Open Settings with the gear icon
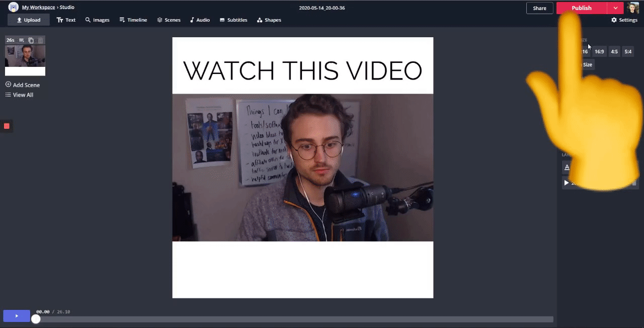 click(x=624, y=20)
